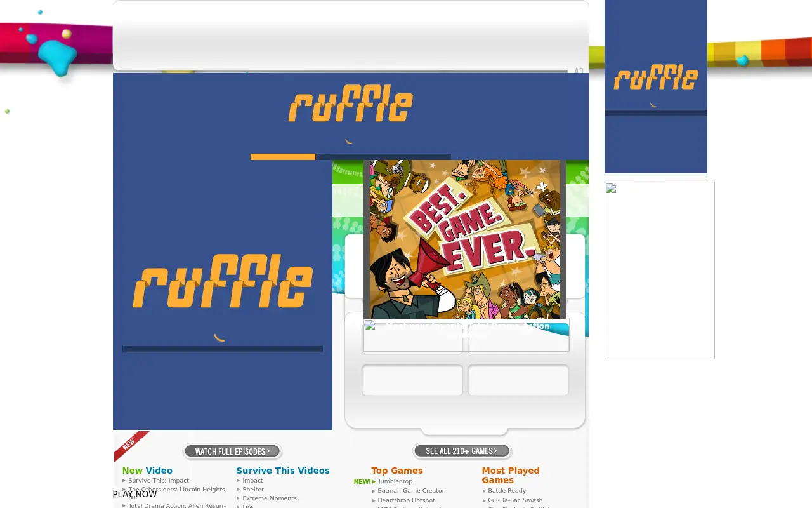This screenshot has width=812, height=508.
Task: Click the broken image icon below Best Game Ever
Action: [370, 326]
